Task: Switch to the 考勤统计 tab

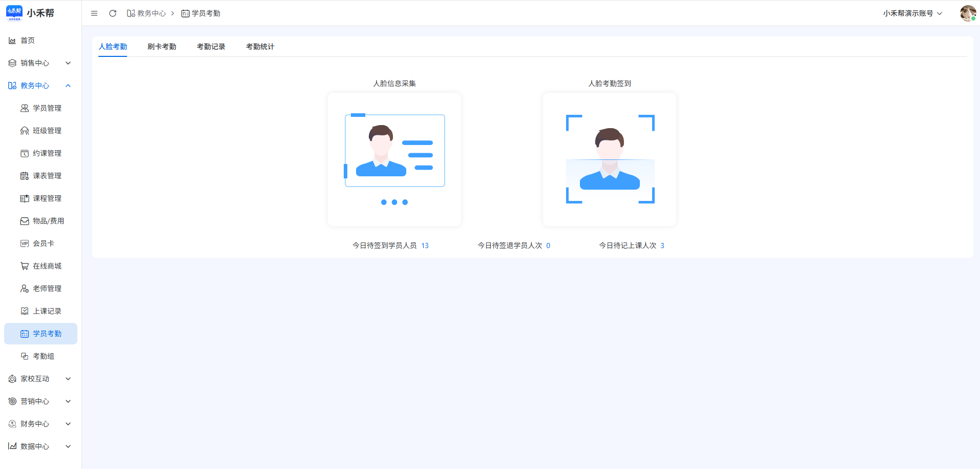Action: click(x=260, y=47)
